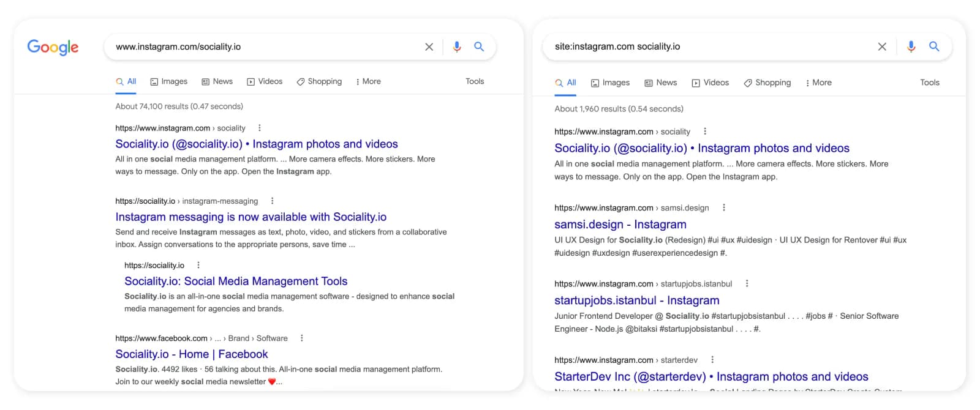Open three-dot menu beside left instagram.com › sociality result
This screenshot has width=980, height=410.
tap(260, 128)
